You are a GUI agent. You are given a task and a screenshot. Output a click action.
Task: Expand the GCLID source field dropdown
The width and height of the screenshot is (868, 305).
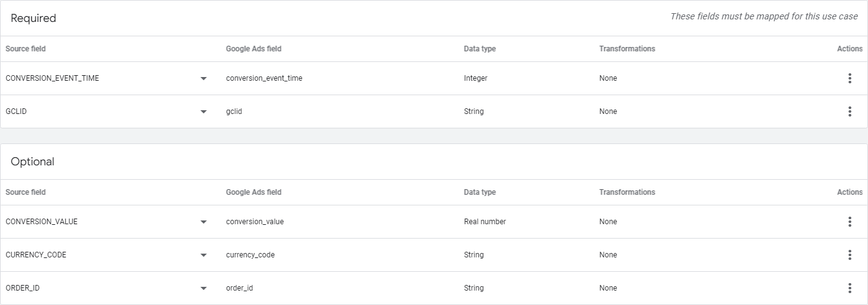coord(204,112)
